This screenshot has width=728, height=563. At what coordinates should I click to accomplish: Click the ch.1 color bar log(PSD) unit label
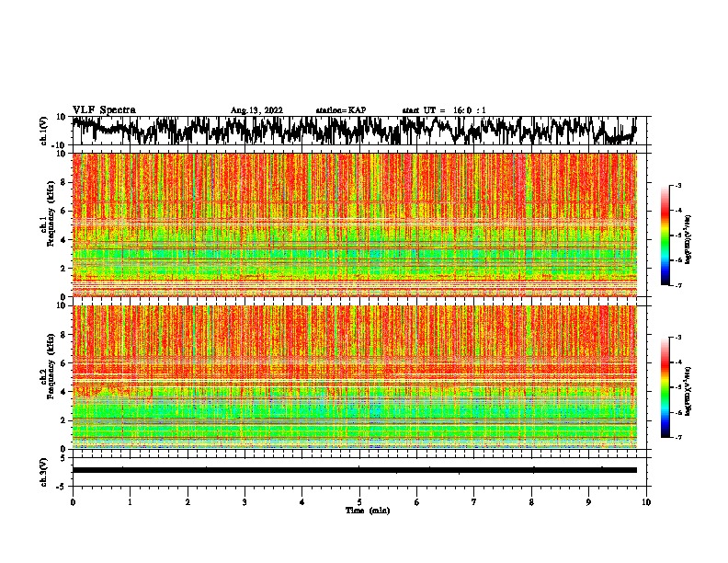pyautogui.click(x=688, y=240)
